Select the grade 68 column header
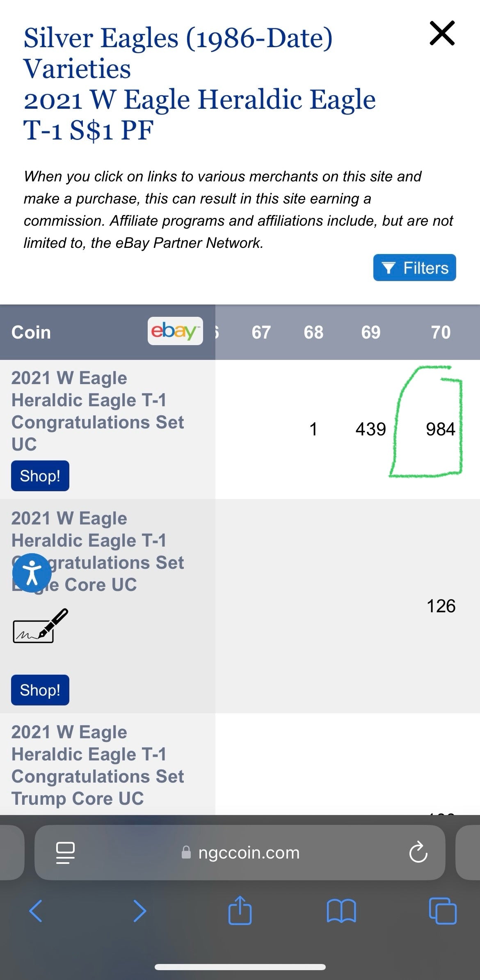This screenshot has width=480, height=980. point(313,332)
